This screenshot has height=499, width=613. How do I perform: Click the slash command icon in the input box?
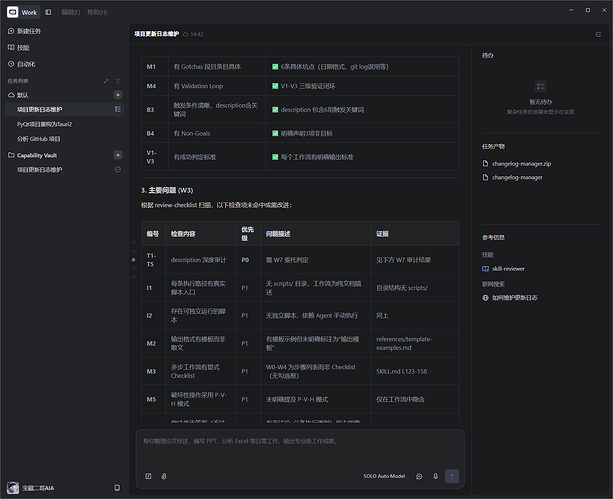(148, 476)
